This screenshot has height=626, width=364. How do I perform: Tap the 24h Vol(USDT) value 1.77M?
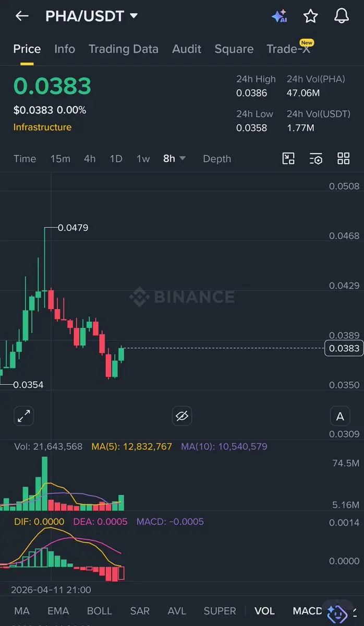[300, 128]
